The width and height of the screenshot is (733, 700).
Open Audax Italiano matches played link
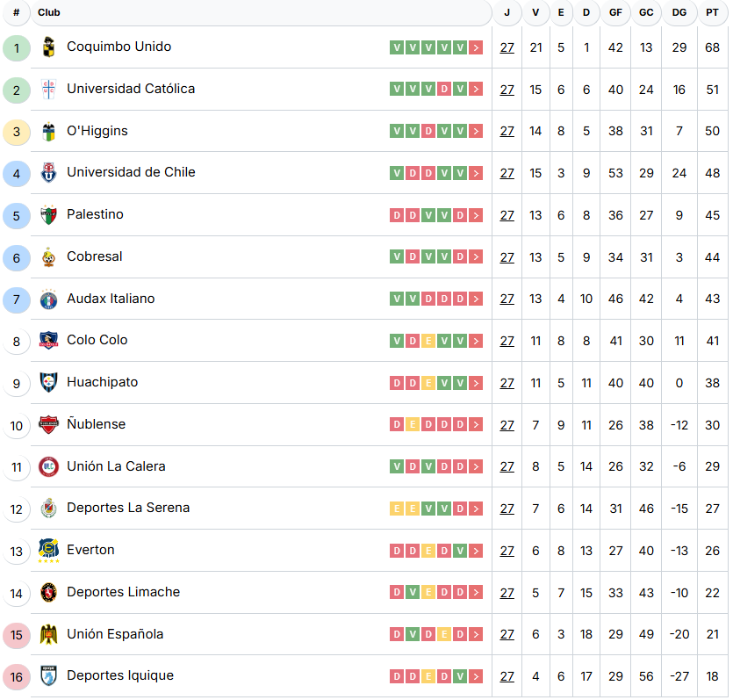[507, 299]
